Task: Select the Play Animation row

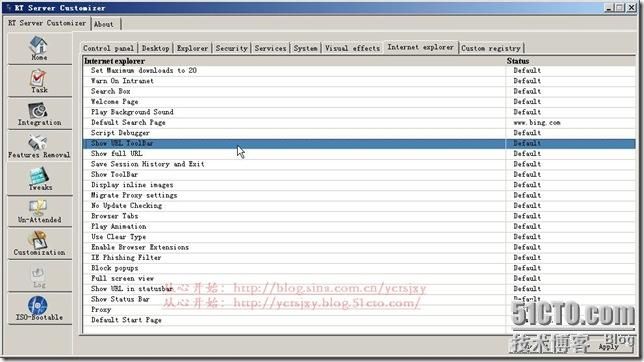Action: (359, 226)
